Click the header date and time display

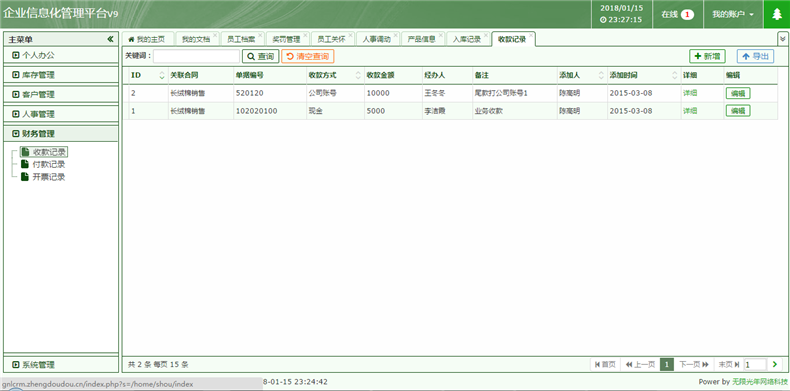(621, 14)
